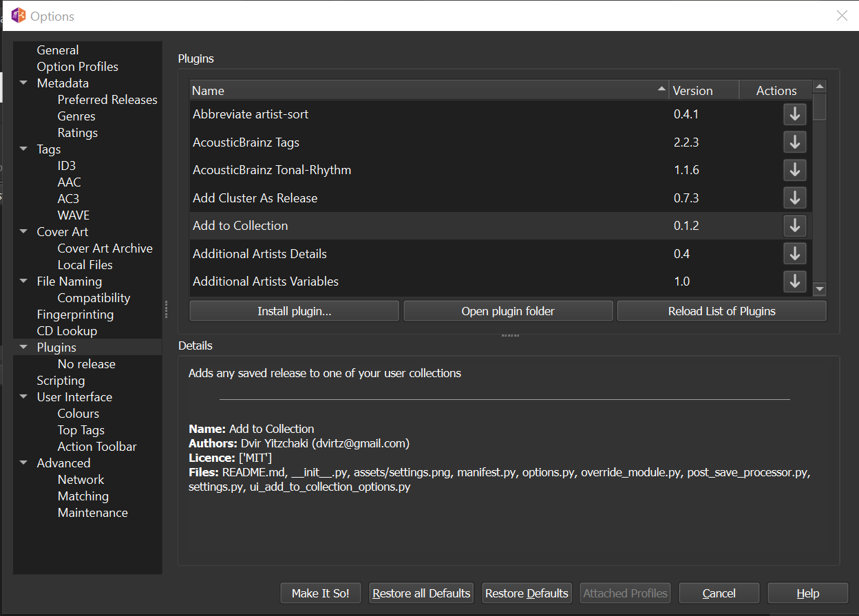The image size is (859, 616).
Task: Click the Make It So! button
Action: click(321, 593)
